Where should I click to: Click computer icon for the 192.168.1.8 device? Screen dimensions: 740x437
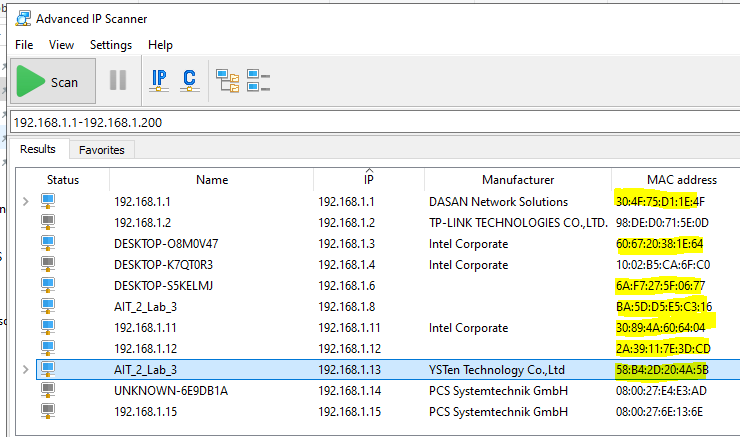pyautogui.click(x=48, y=306)
